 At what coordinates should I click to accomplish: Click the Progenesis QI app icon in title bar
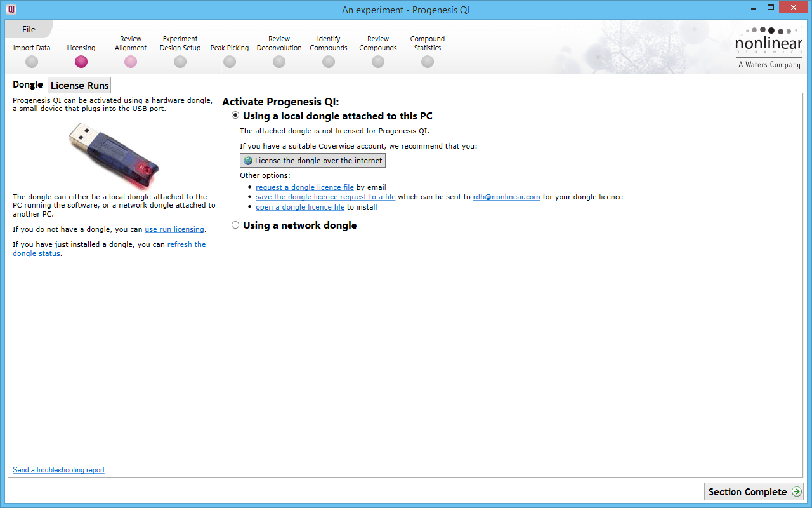[11, 9]
